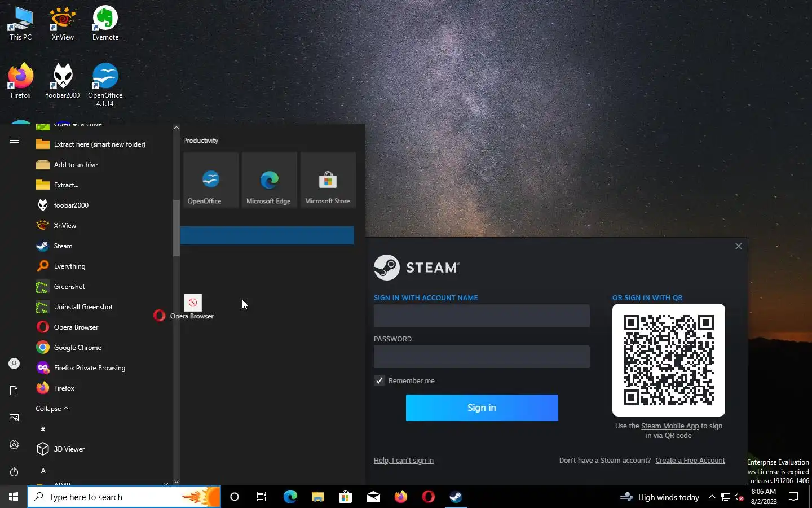
Task: Open muted volume tray icon
Action: tap(739, 497)
